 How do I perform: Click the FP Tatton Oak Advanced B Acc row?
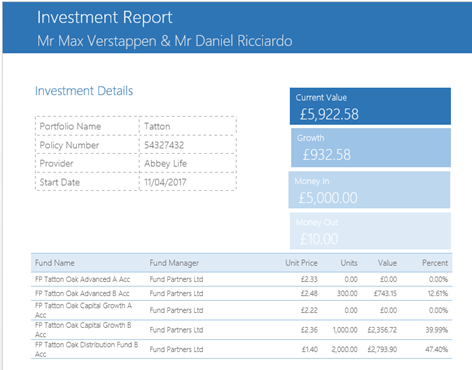click(x=242, y=293)
